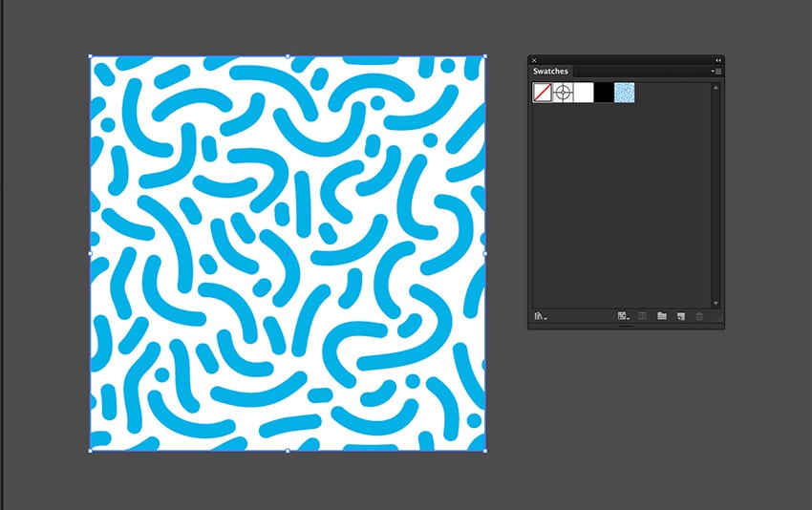Open the Show Swatch Kinds menu
The width and height of the screenshot is (812, 510).
pyautogui.click(x=623, y=316)
